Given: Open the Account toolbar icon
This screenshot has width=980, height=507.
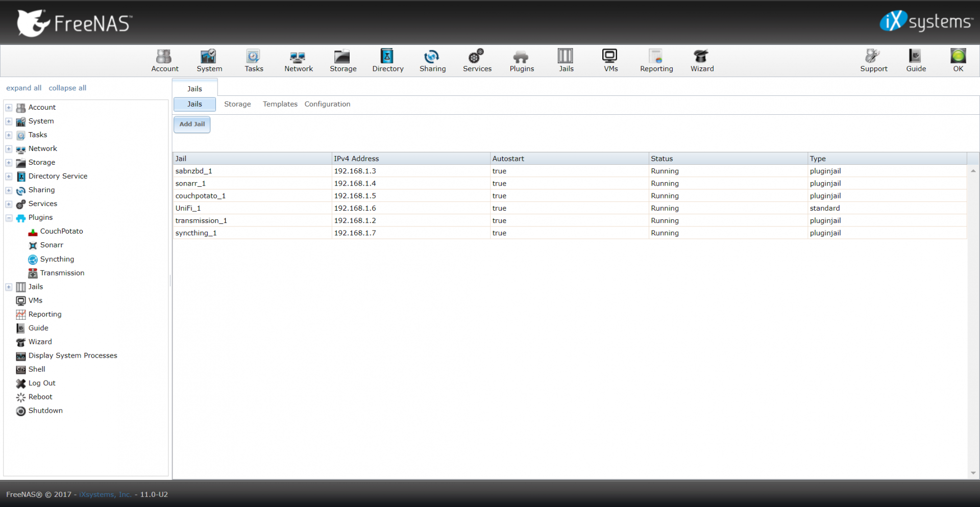Looking at the screenshot, I should point(164,61).
